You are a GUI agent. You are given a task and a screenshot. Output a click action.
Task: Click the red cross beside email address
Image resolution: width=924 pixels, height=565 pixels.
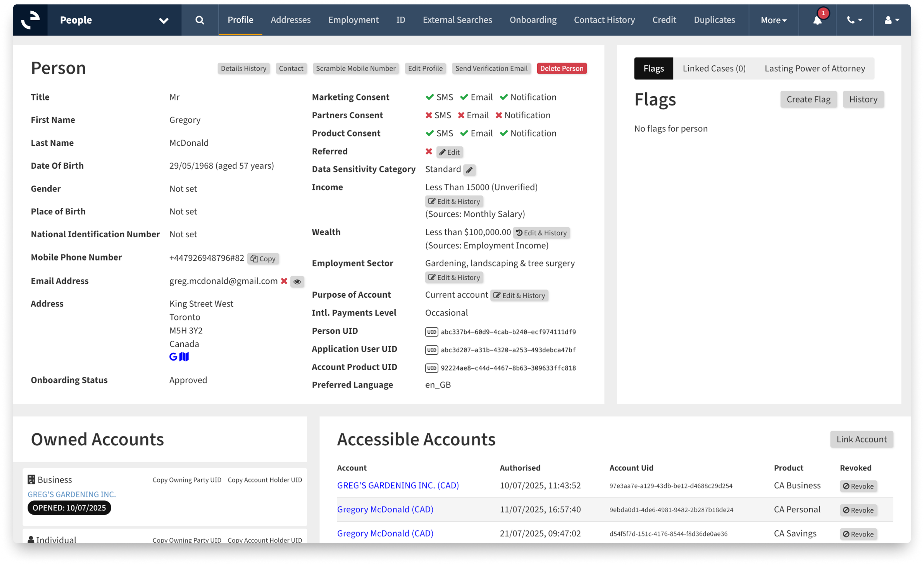[x=284, y=281]
